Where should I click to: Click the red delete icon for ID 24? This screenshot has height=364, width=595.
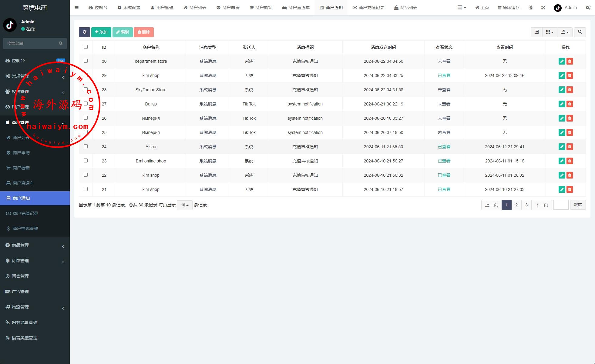(x=570, y=147)
